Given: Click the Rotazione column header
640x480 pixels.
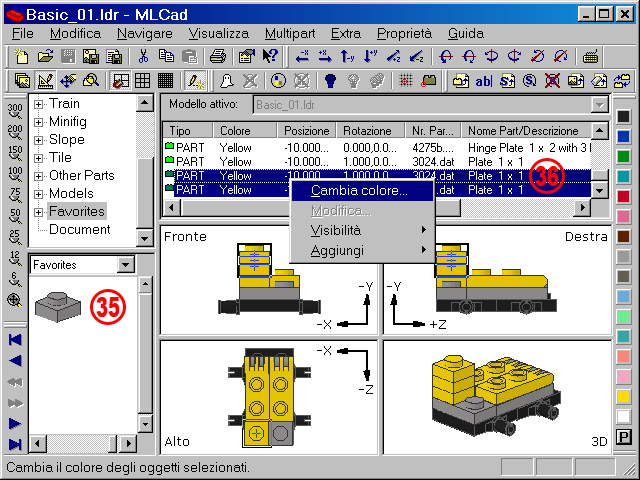Looking at the screenshot, I should click(370, 131).
